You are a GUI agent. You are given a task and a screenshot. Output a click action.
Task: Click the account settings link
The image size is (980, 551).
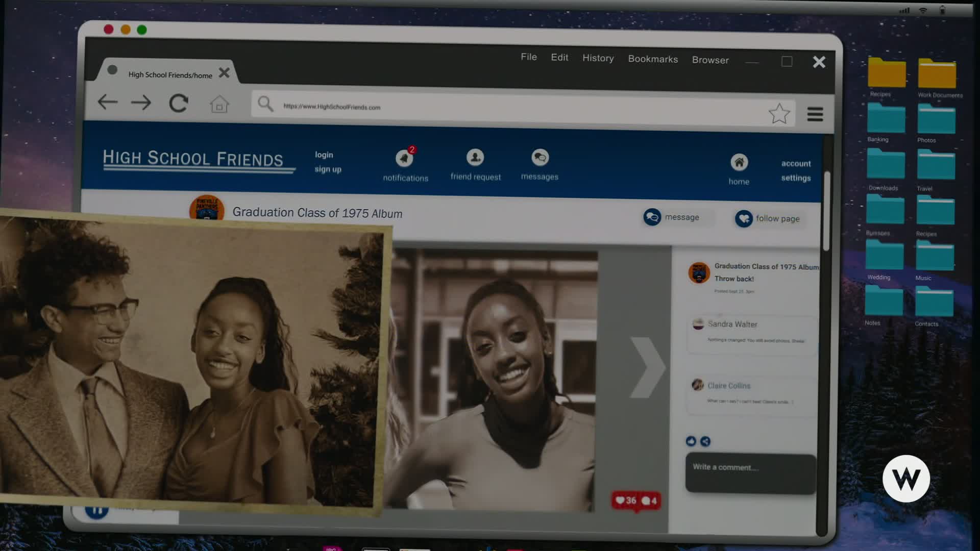pyautogui.click(x=796, y=171)
